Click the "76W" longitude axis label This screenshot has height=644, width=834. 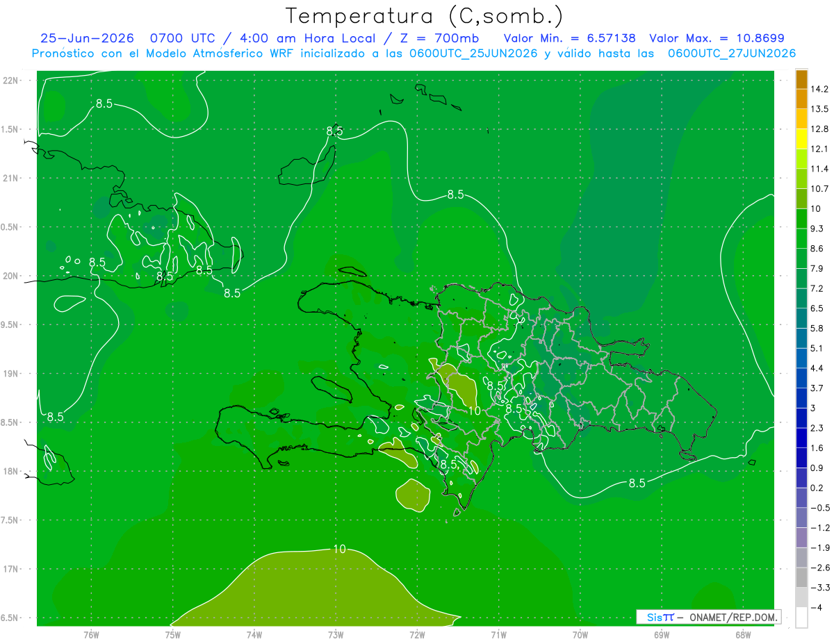tap(91, 634)
